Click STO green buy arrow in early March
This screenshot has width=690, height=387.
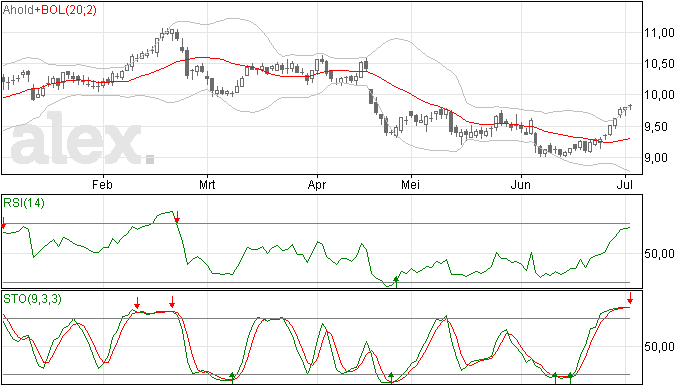point(232,378)
